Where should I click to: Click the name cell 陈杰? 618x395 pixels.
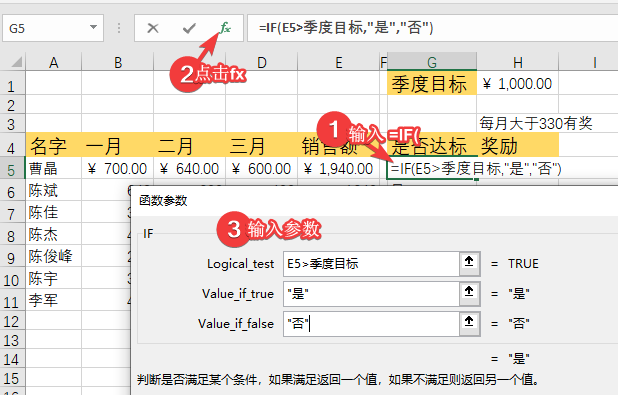[54, 235]
